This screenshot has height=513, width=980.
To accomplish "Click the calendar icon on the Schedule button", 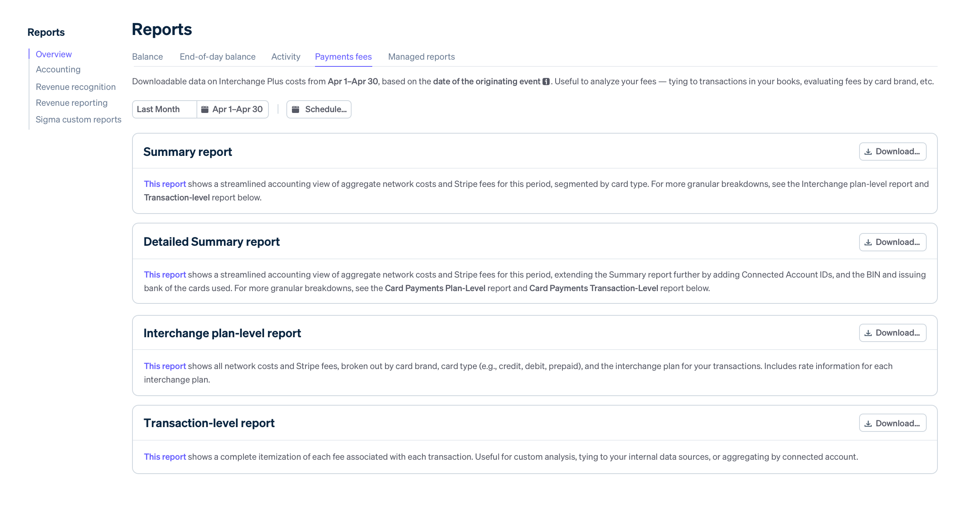I will point(296,109).
